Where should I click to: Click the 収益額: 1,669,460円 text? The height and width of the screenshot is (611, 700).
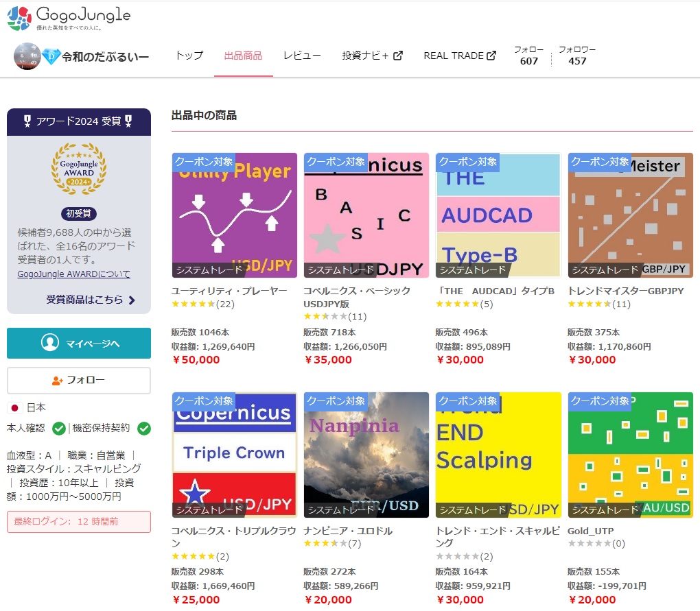[x=213, y=586]
